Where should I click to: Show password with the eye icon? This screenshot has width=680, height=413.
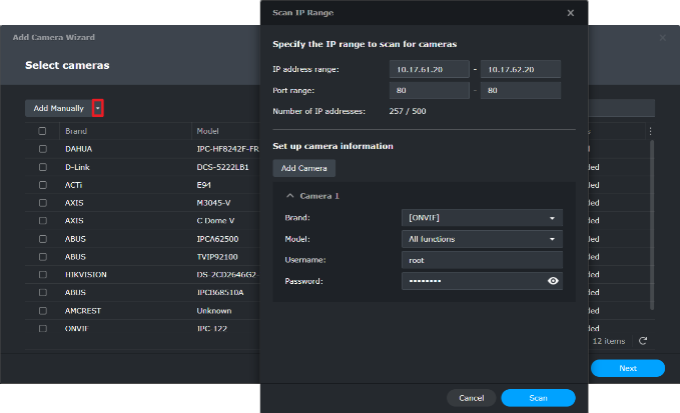[x=552, y=282]
